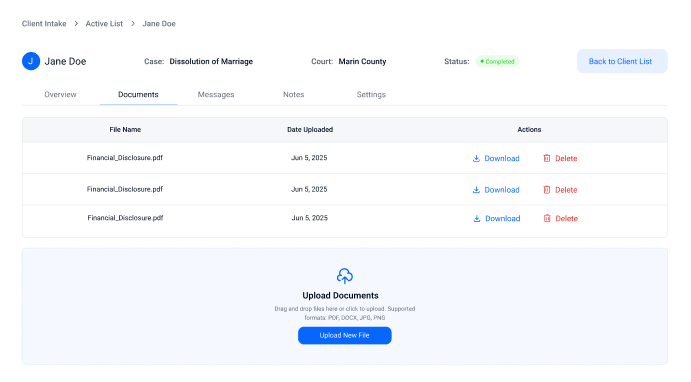Click Jun 5, 2025 date in second row
Image resolution: width=691 pixels, height=382 pixels.
(x=309, y=189)
